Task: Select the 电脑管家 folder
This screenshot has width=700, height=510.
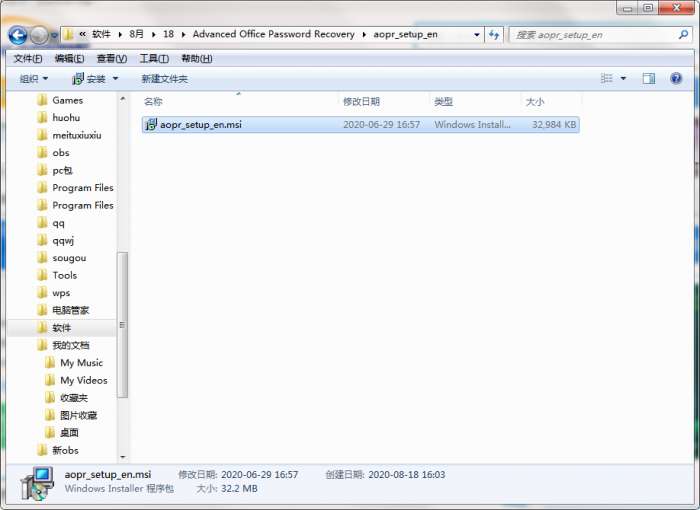Action: coord(71,310)
